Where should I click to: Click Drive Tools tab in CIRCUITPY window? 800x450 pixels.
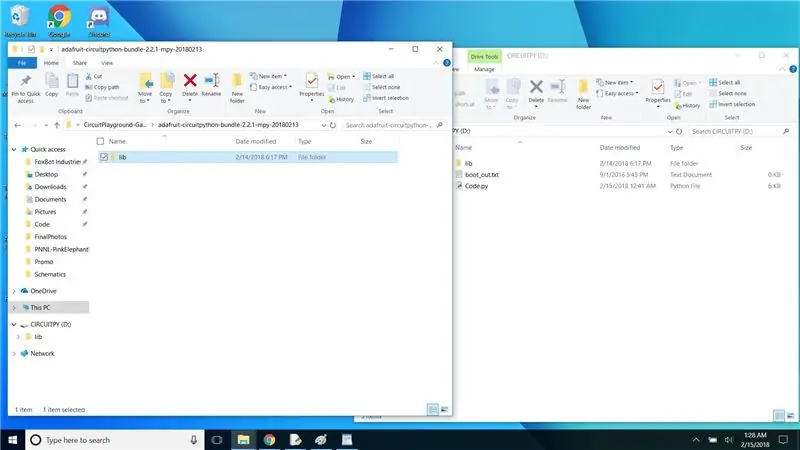[484, 57]
